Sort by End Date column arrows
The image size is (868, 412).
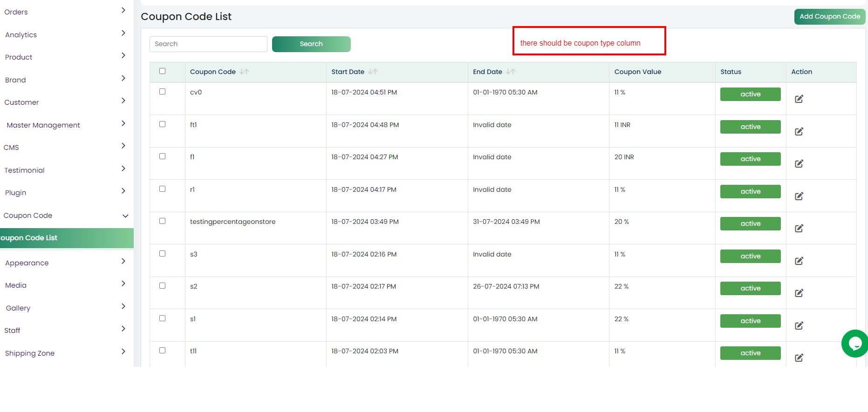pyautogui.click(x=511, y=72)
